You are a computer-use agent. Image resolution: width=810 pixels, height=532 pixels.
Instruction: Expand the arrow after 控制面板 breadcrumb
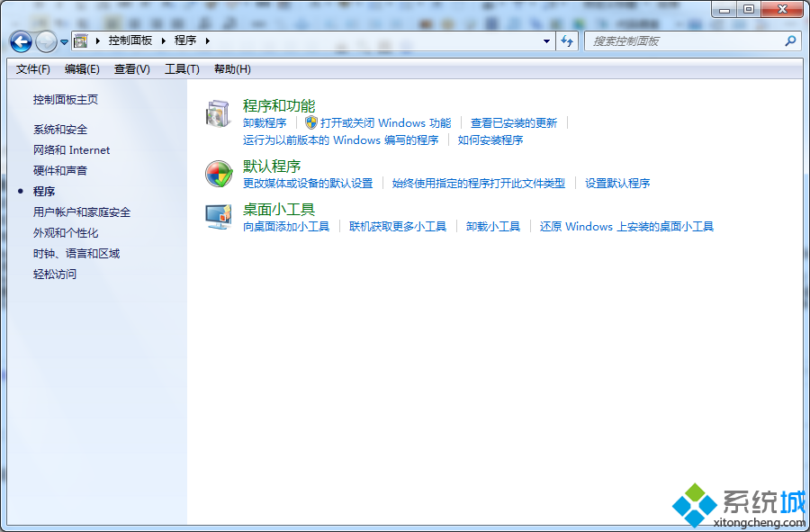click(x=163, y=41)
